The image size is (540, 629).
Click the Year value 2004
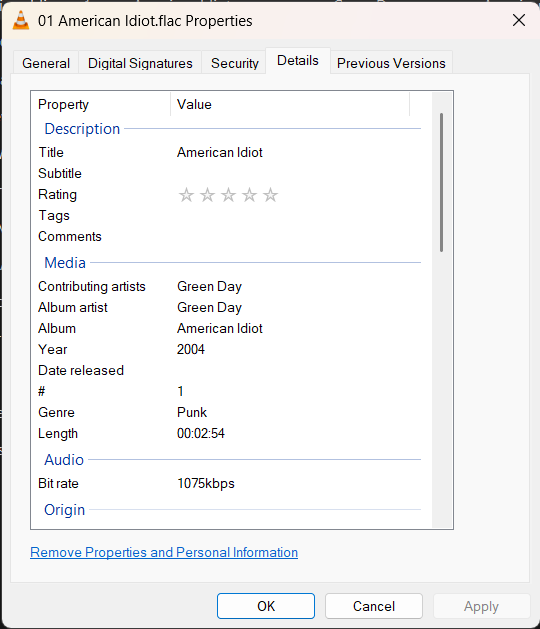point(191,349)
